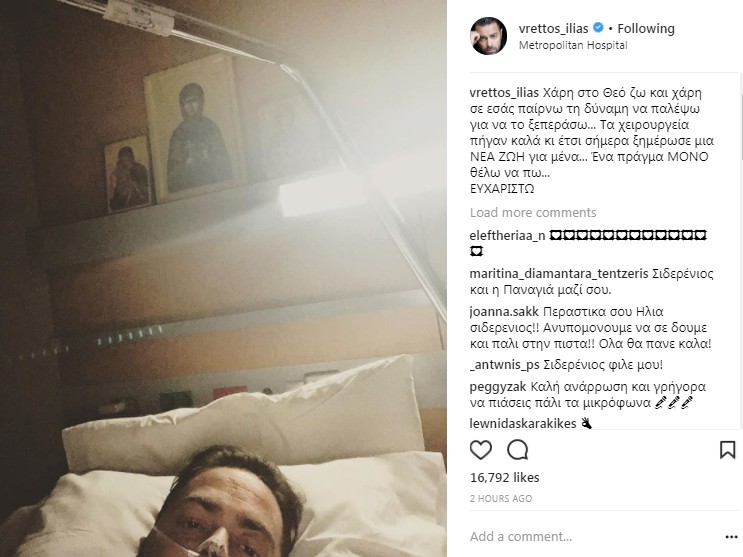The height and width of the screenshot is (557, 743).
Task: Open _antwnis_ps commenter profile
Action: pos(505,365)
